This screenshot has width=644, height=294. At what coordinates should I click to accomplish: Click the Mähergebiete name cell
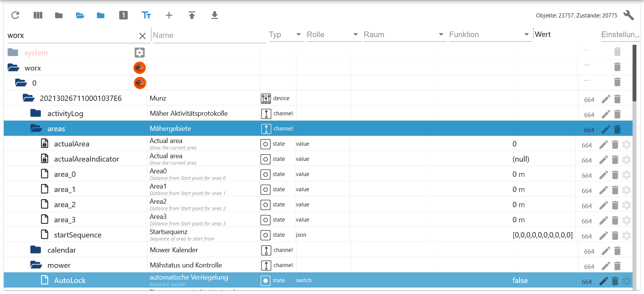(170, 129)
